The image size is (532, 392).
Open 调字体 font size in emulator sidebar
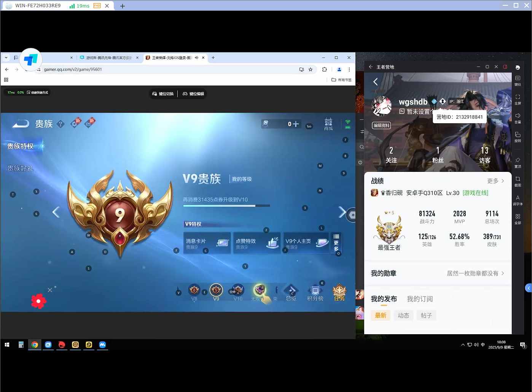pos(518,200)
